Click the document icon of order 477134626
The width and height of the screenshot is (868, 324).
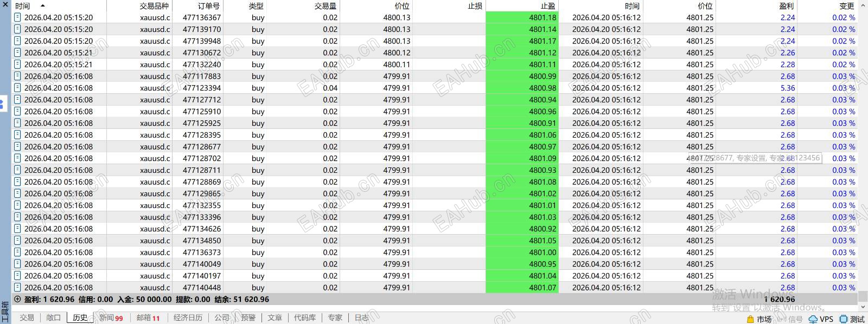[x=17, y=229]
